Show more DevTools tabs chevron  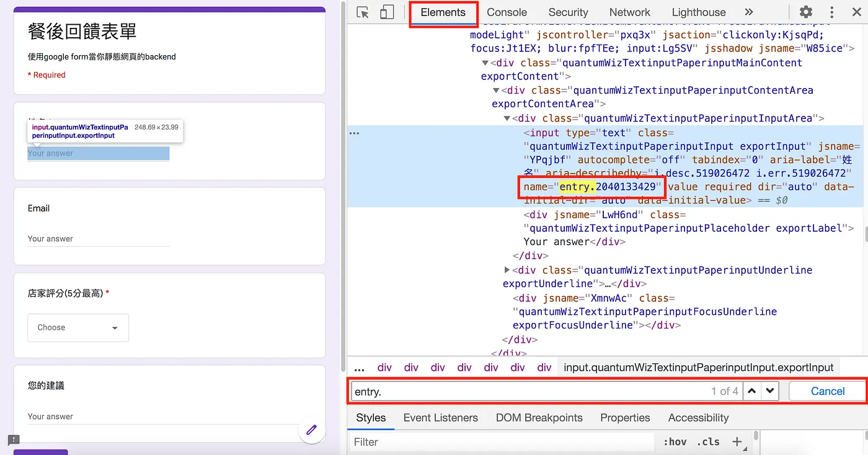749,12
